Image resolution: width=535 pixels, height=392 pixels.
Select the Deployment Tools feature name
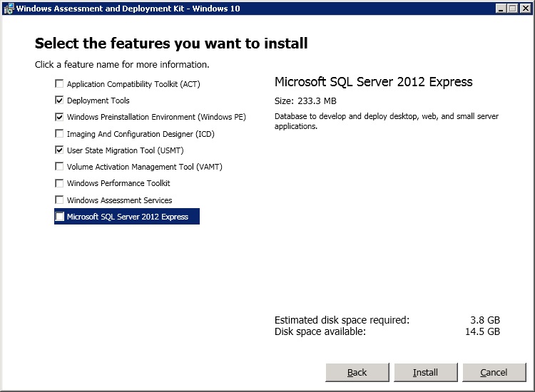(98, 100)
